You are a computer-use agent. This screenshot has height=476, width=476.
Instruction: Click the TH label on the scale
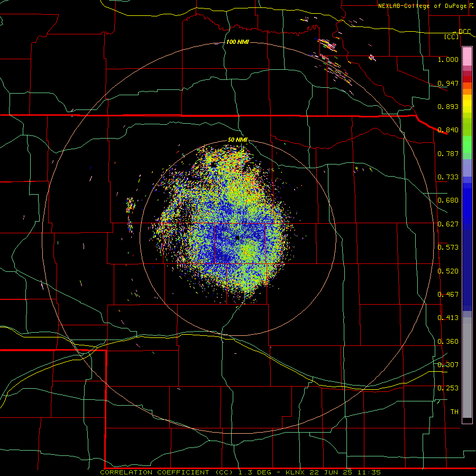(x=454, y=412)
